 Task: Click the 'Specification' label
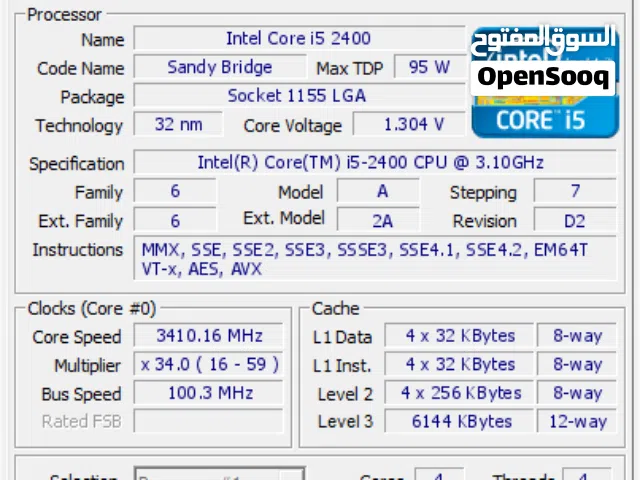pos(77,164)
